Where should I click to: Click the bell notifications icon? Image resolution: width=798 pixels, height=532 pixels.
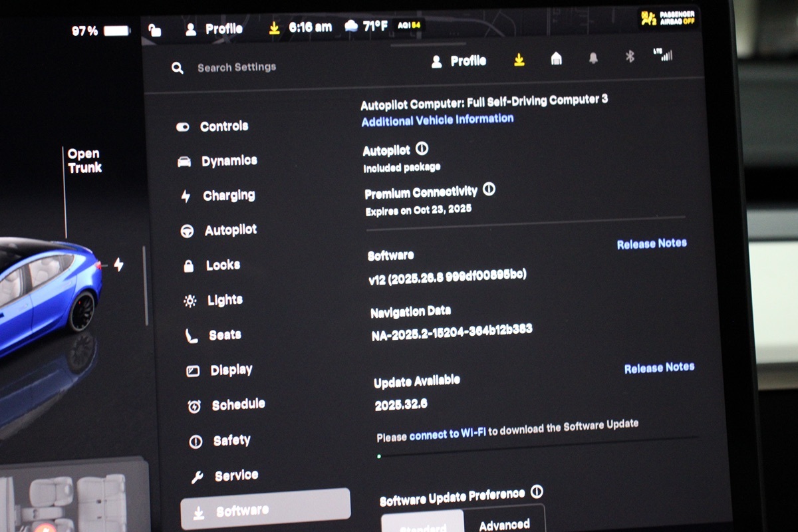click(593, 59)
